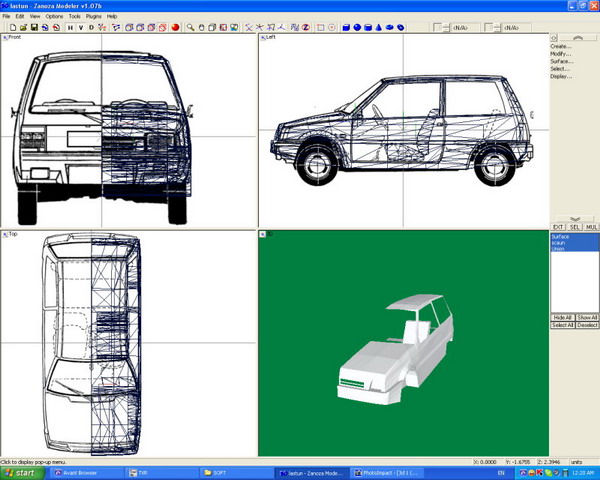This screenshot has width=600, height=480.
Task: Click the red-blue cube icon
Action: 152,28
